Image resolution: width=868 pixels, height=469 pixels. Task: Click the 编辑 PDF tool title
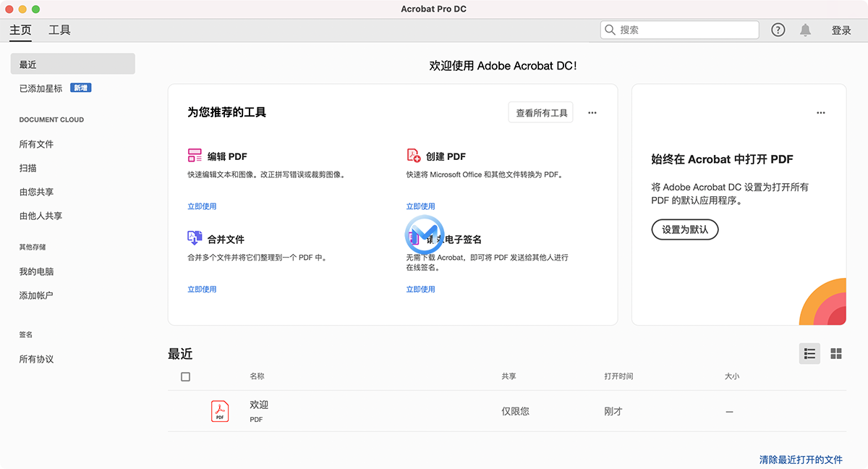click(227, 156)
